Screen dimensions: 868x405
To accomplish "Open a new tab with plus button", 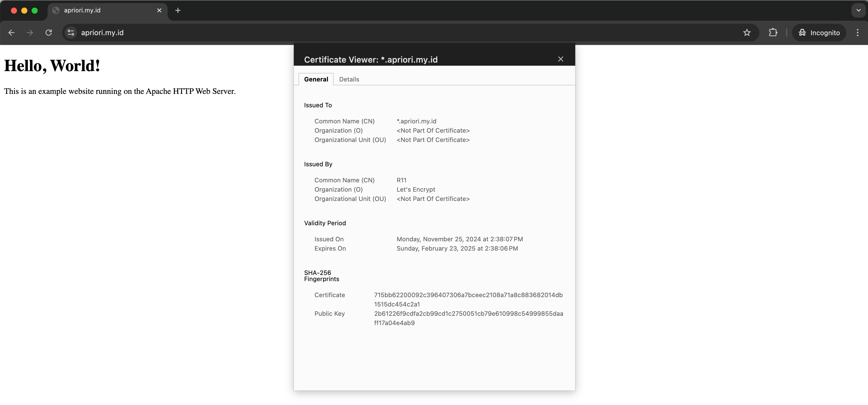I will [178, 10].
